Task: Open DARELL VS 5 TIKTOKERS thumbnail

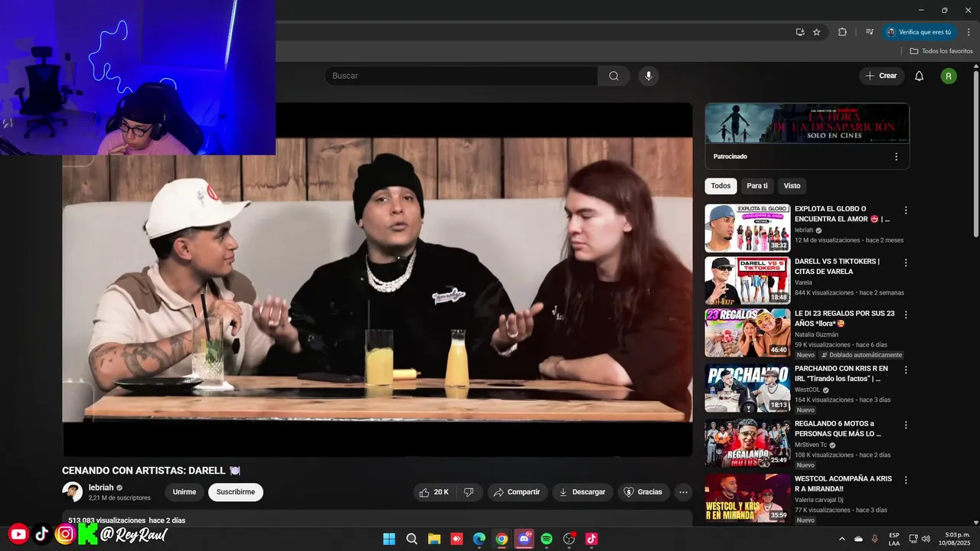Action: coord(747,281)
